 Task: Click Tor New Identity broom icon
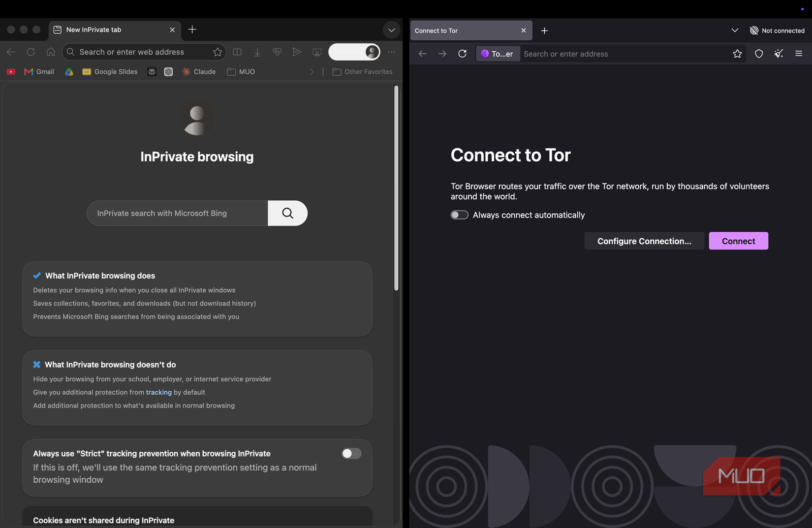tap(779, 54)
